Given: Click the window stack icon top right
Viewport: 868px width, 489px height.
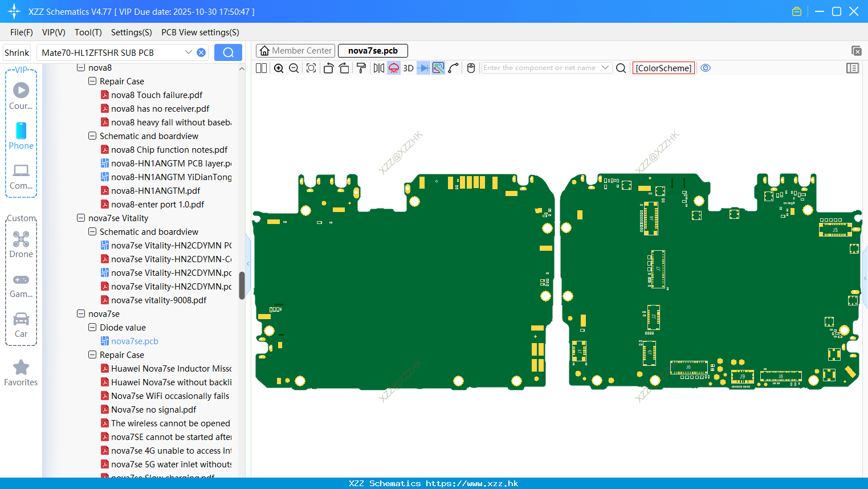Looking at the screenshot, I should tap(856, 51).
